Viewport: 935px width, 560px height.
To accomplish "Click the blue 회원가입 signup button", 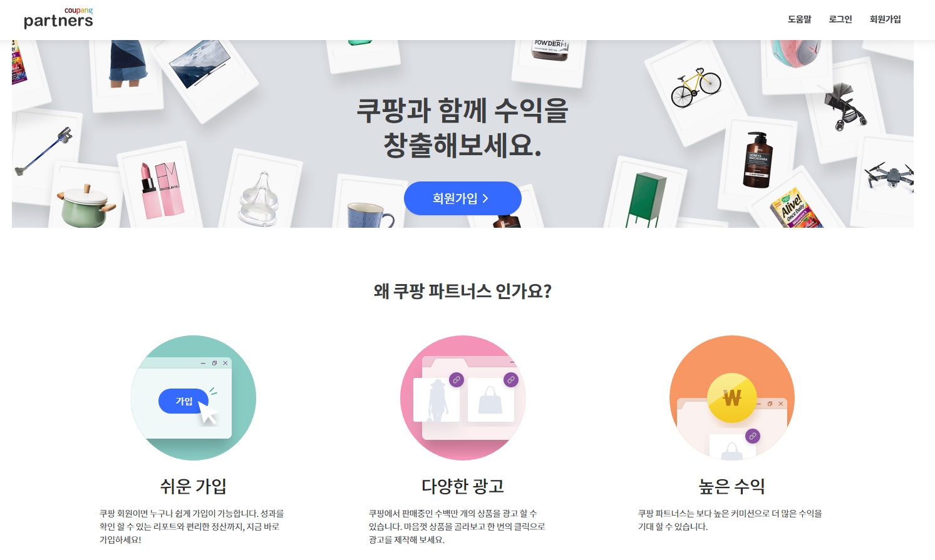I will point(463,198).
